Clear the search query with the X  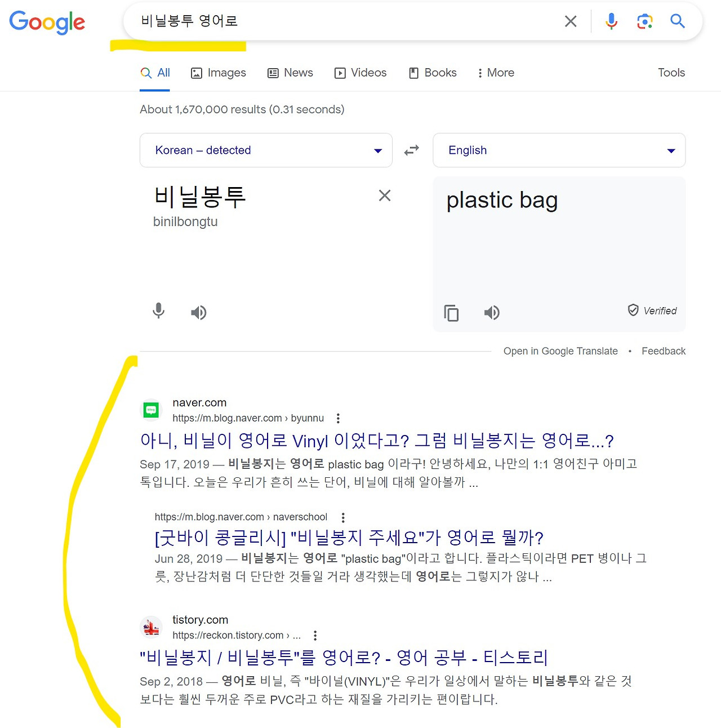[x=571, y=21]
